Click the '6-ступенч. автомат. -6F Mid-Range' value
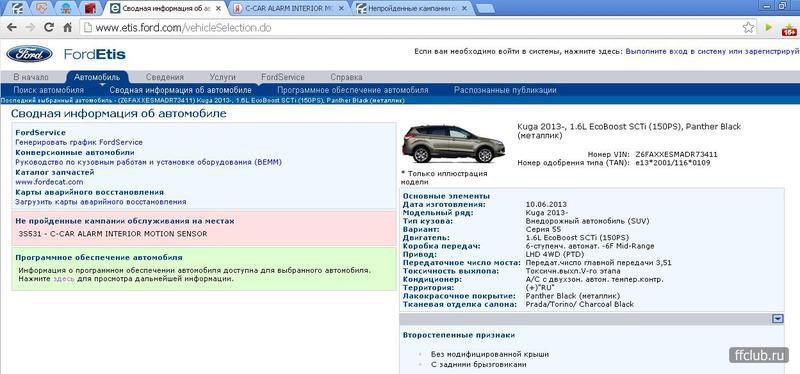This screenshot has height=374, width=800. pos(589,246)
